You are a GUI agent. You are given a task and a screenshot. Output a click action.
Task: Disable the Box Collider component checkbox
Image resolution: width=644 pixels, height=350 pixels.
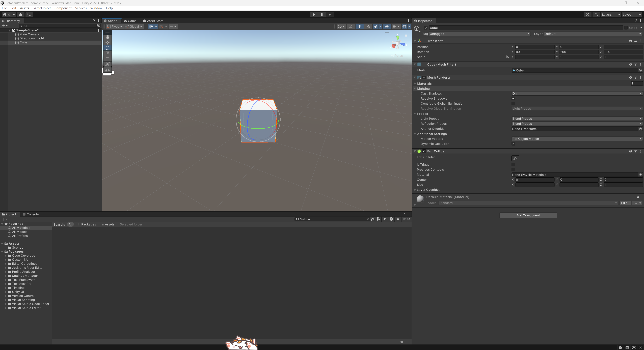point(424,151)
